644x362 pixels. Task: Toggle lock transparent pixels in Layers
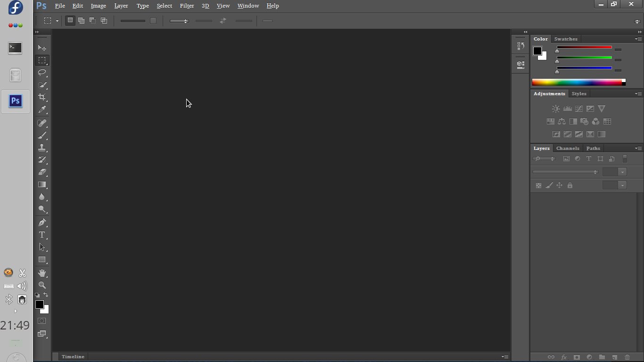pyautogui.click(x=538, y=186)
